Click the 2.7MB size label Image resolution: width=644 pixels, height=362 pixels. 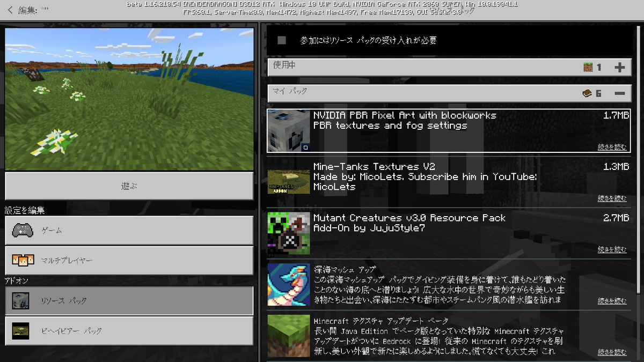tap(616, 218)
